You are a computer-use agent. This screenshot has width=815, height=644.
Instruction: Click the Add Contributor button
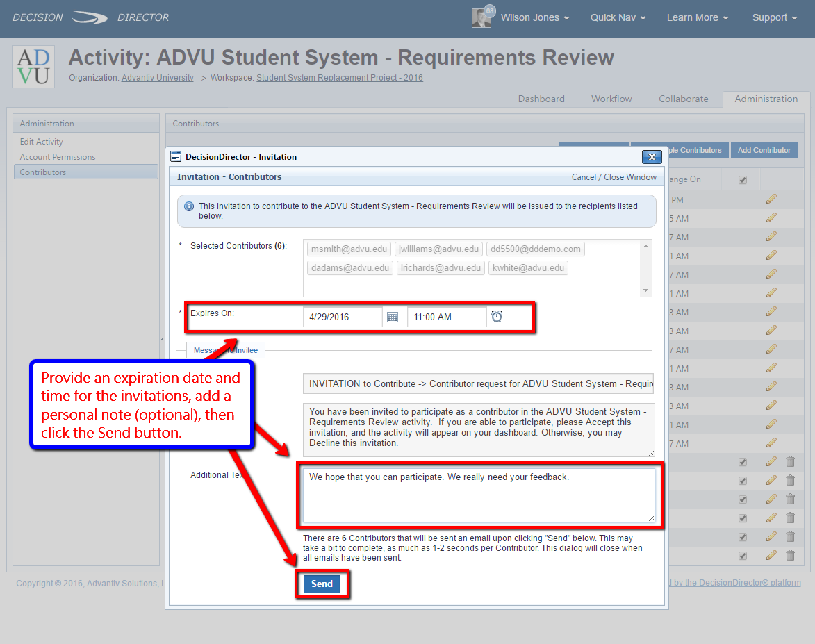click(764, 150)
